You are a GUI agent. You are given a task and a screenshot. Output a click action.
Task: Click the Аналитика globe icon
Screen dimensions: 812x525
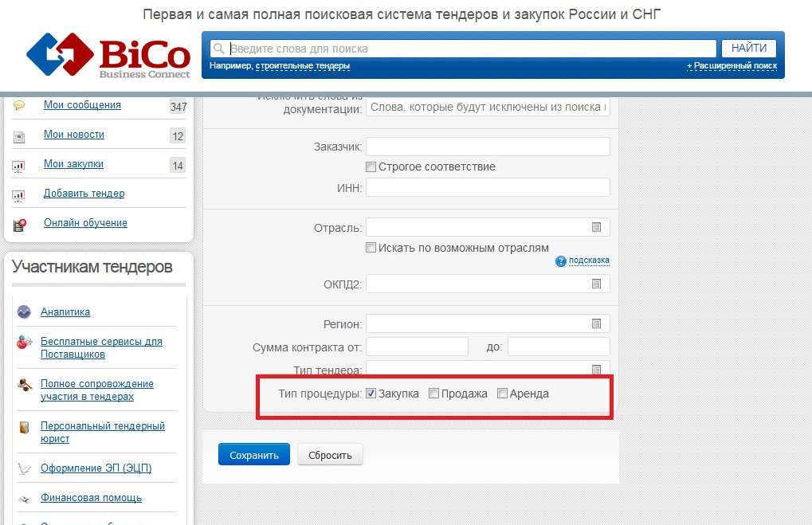25,311
